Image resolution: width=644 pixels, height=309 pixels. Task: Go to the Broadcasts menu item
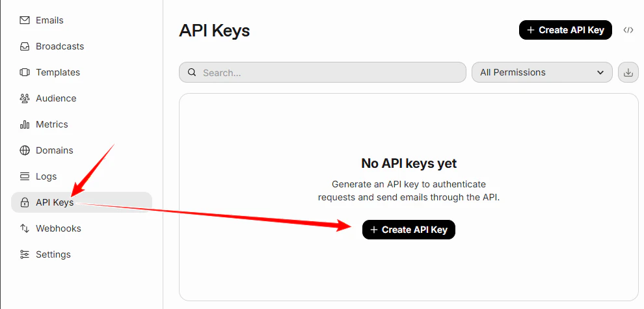(60, 46)
